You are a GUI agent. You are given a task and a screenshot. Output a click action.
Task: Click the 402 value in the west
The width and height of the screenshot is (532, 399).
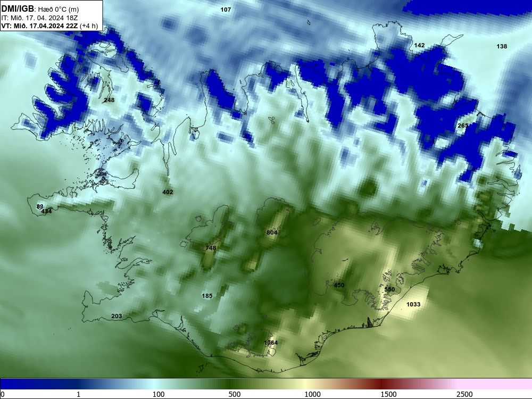[x=168, y=192]
